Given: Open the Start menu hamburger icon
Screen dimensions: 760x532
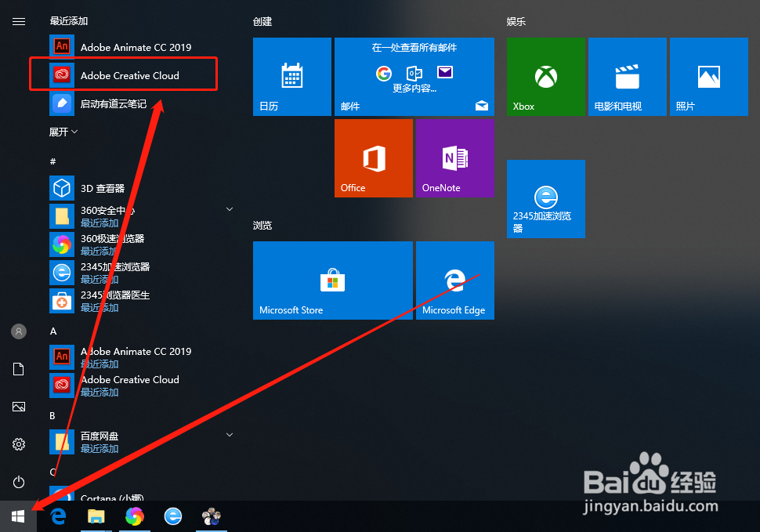Looking at the screenshot, I should point(19,21).
